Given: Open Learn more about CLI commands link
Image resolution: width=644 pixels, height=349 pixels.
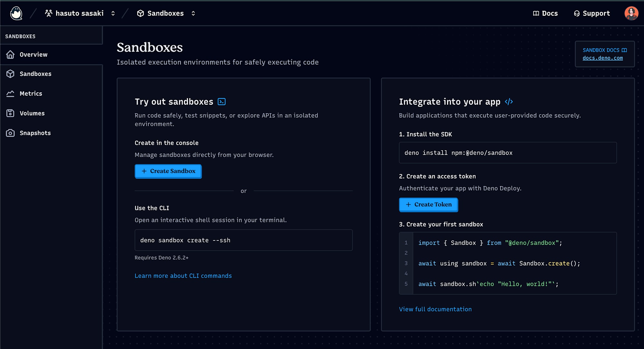Looking at the screenshot, I should coord(183,276).
